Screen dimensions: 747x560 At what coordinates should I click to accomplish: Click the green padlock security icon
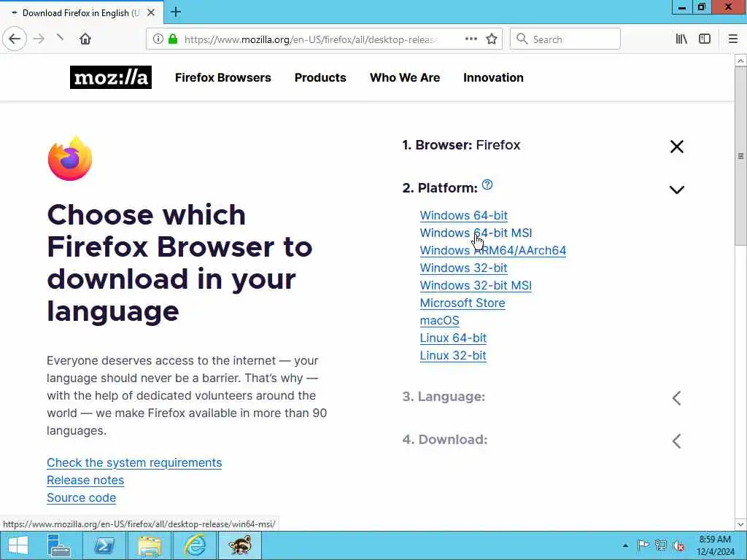coord(173,39)
